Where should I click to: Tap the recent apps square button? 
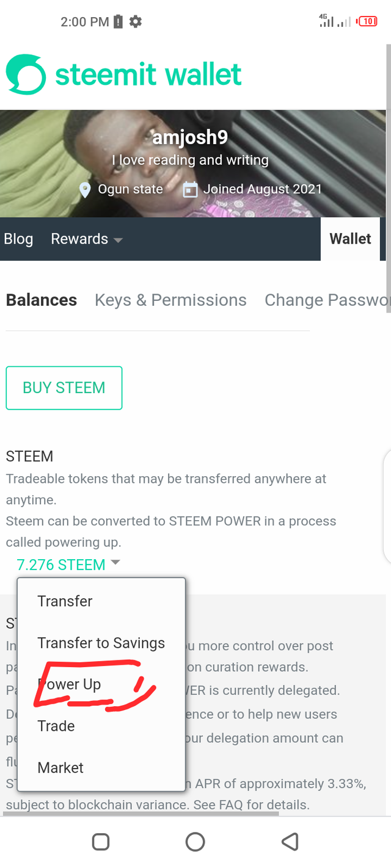[x=101, y=841]
